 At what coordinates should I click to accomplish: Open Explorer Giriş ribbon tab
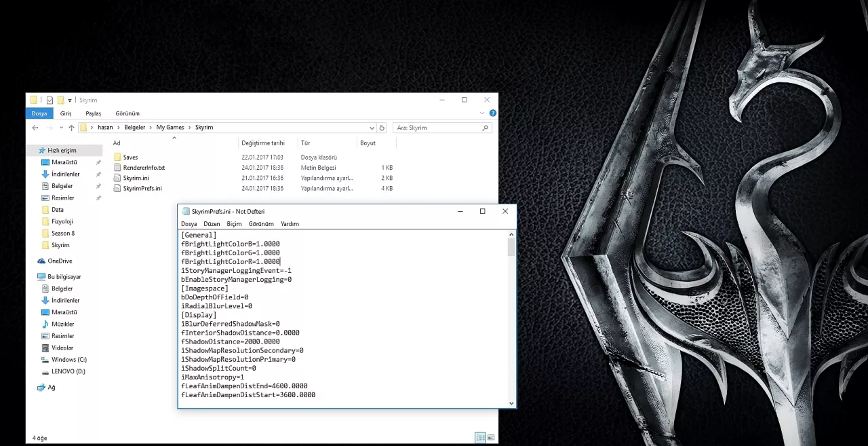pos(66,113)
